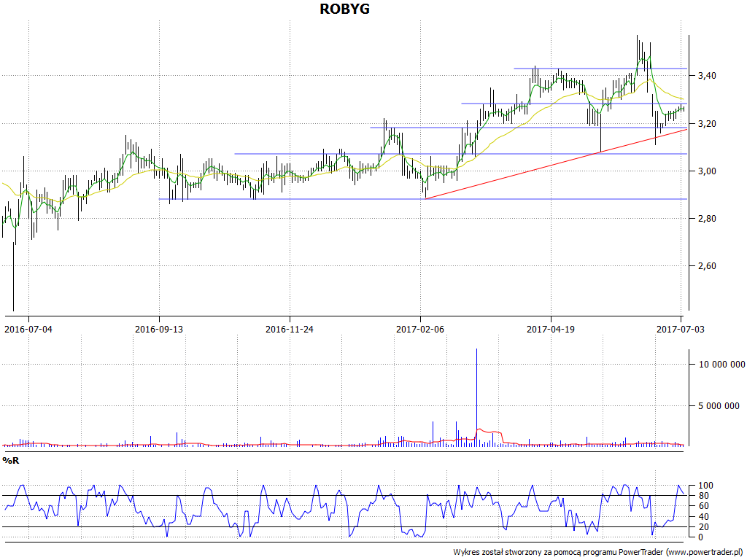Click the 2017-02-06 date label
The height and width of the screenshot is (560, 747).
point(419,329)
